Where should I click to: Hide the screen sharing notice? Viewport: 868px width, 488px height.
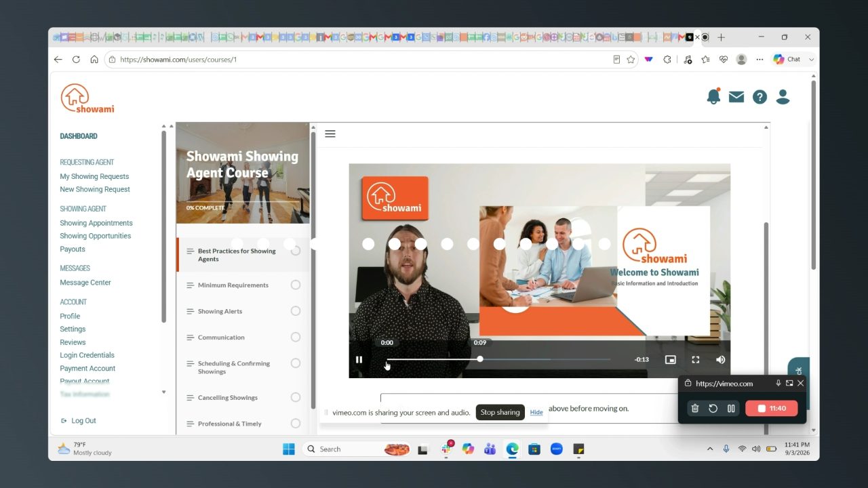(536, 412)
